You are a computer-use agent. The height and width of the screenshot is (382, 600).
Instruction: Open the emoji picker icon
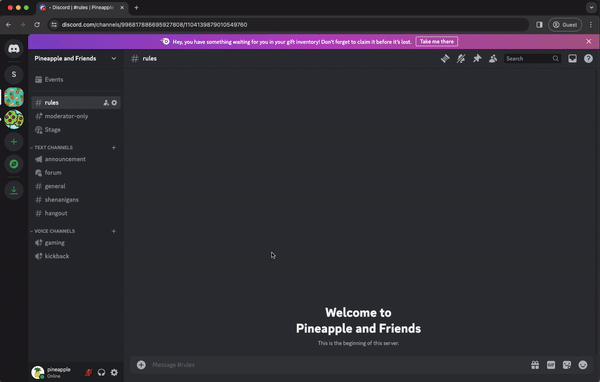(582, 365)
